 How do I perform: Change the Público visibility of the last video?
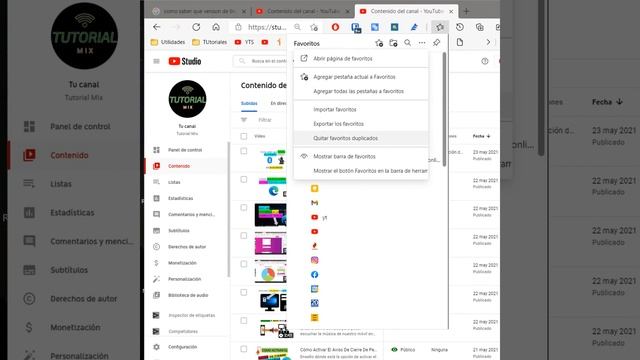pos(403,350)
